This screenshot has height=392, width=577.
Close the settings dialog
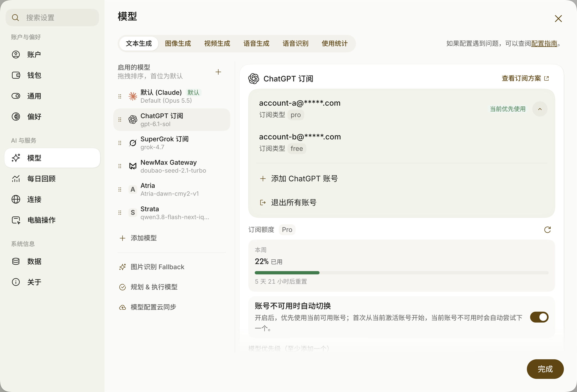[x=558, y=19]
